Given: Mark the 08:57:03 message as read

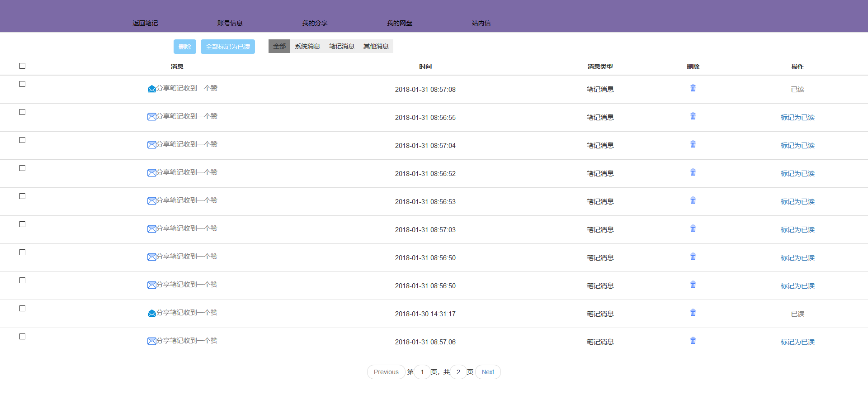Looking at the screenshot, I should coord(797,229).
